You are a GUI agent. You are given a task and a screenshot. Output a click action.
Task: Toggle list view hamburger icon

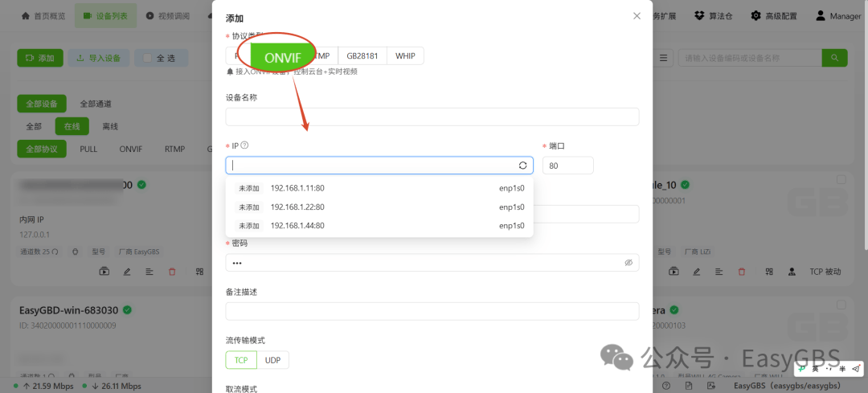pos(663,58)
